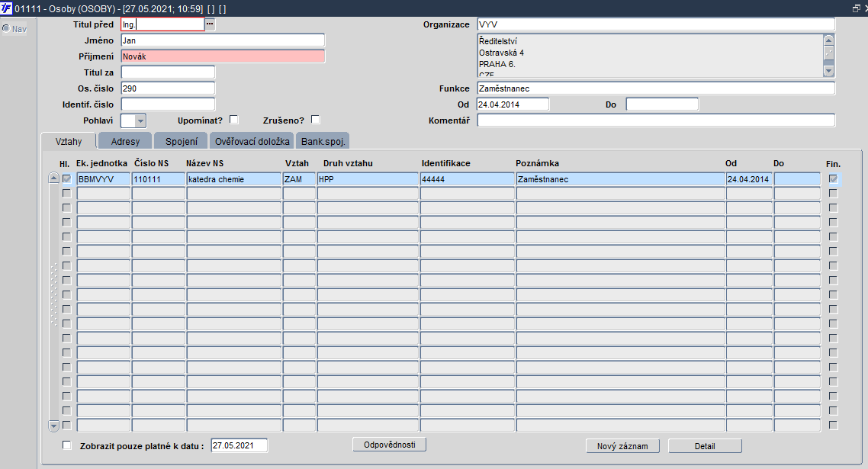Click the platné k datu field 27.05.2021
Image resolution: width=868 pixels, height=469 pixels.
(240, 445)
